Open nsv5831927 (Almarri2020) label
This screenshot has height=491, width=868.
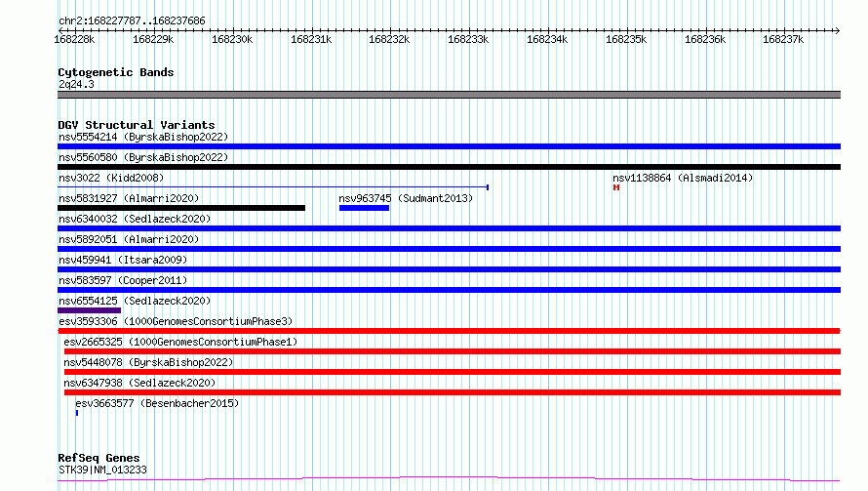pos(129,198)
